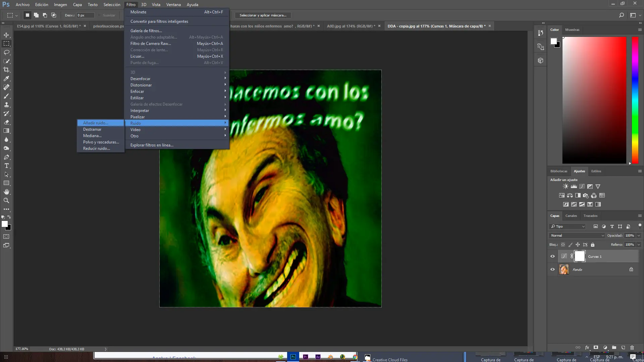This screenshot has height=362, width=644.
Task: Expand the Distorsionar submenu
Action: point(177,85)
